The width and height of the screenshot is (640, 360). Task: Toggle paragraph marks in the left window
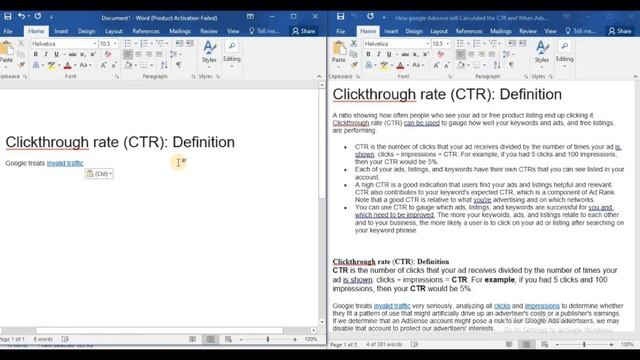pyautogui.click(x=179, y=65)
